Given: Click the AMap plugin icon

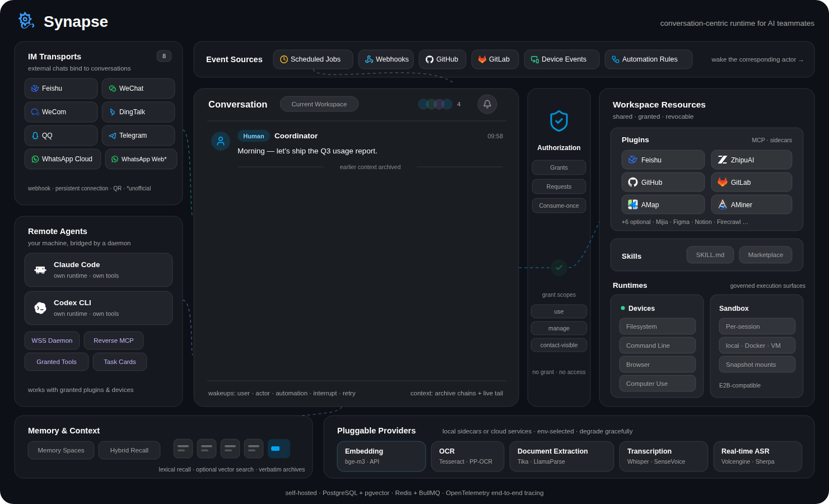Looking at the screenshot, I should (633, 204).
